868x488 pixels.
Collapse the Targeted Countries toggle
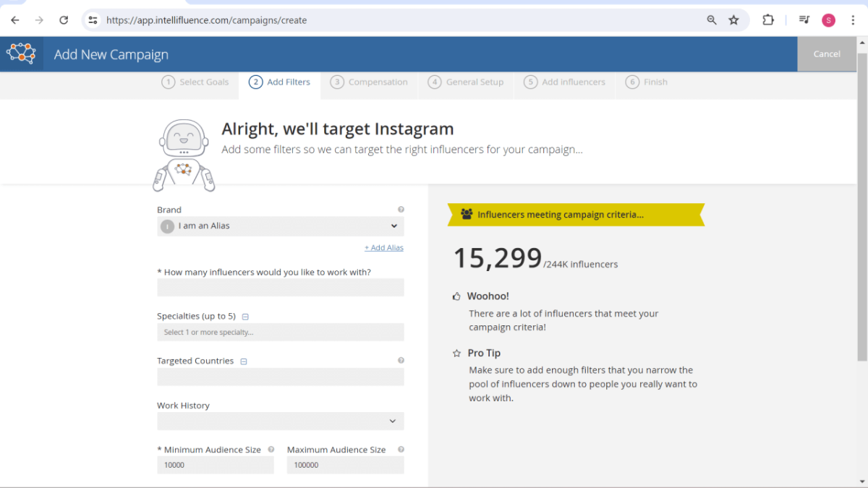coord(244,361)
